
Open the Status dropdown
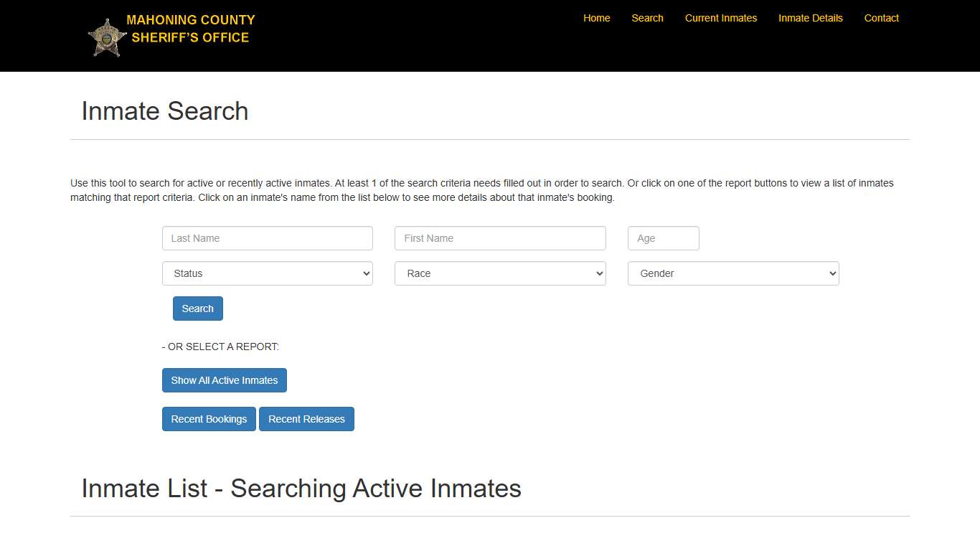point(267,273)
